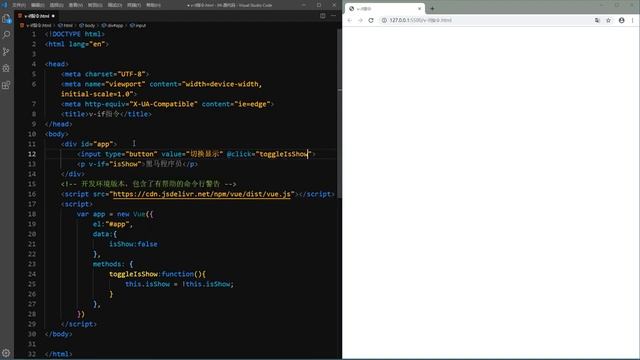Open the 调试(D) menu in VS Code
Viewport: 640px width, 360px height.
click(115, 5)
